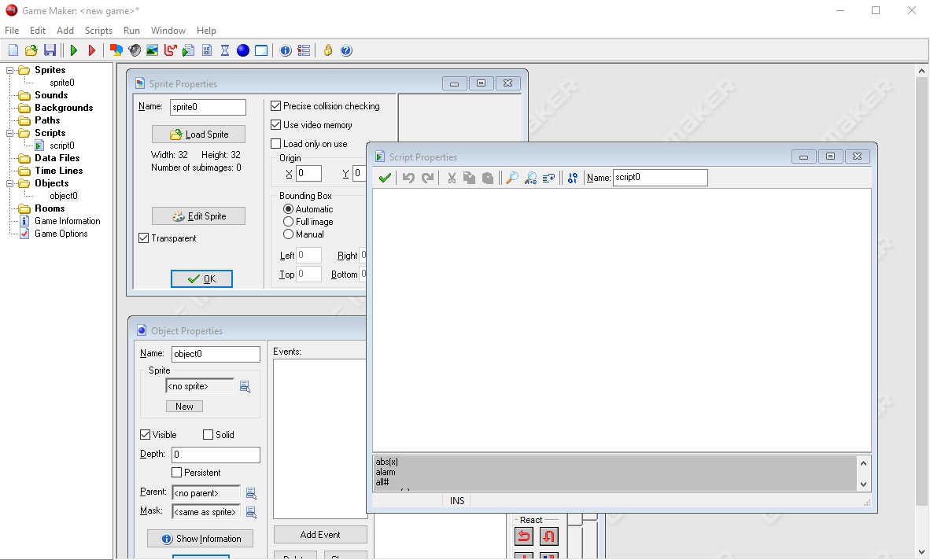Select Full image bounding box option
Screen dimensions: 930x560
click(288, 222)
